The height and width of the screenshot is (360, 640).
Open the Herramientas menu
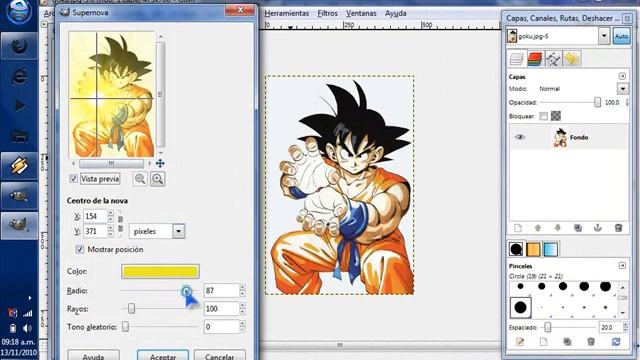click(287, 13)
